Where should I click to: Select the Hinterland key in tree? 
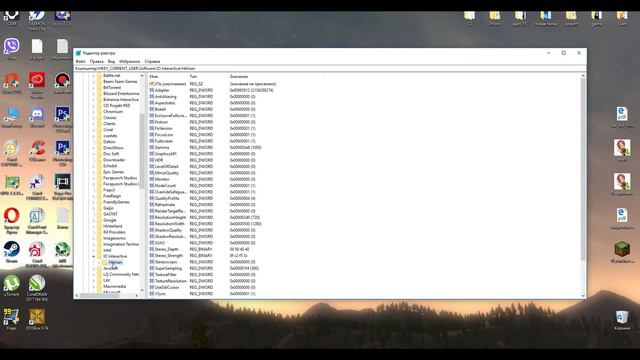113,226
